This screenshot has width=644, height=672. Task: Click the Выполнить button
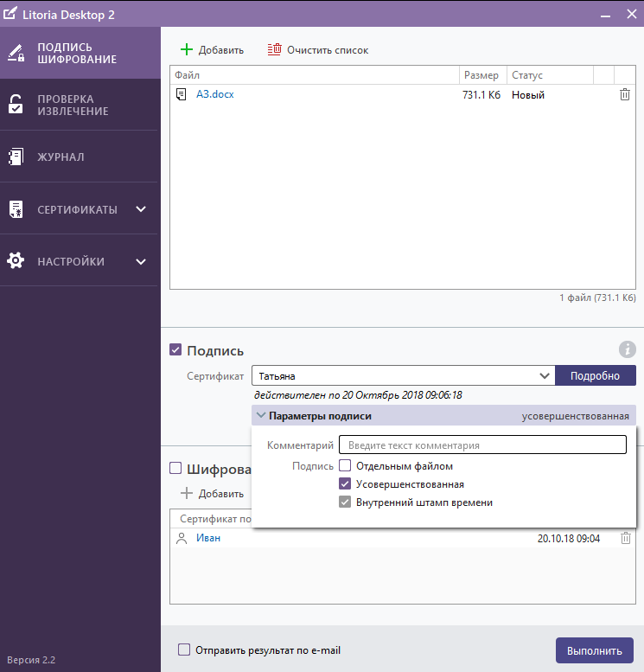coord(595,650)
